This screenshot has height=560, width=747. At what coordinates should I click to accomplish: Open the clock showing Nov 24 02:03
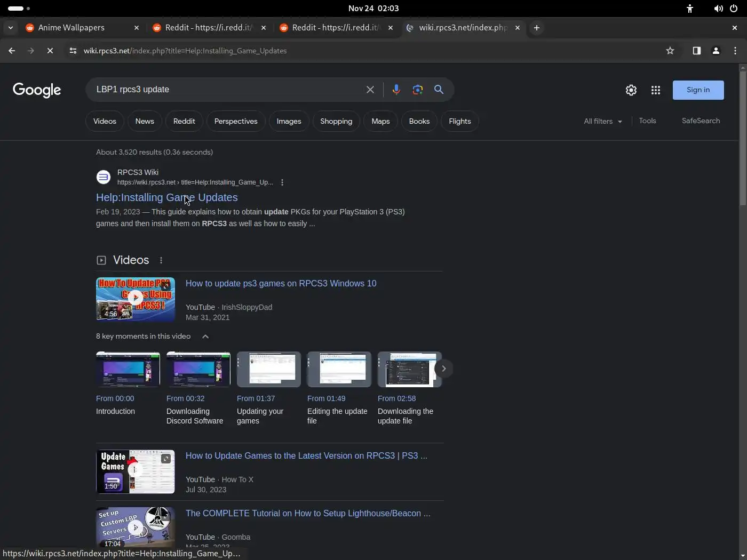373,9
